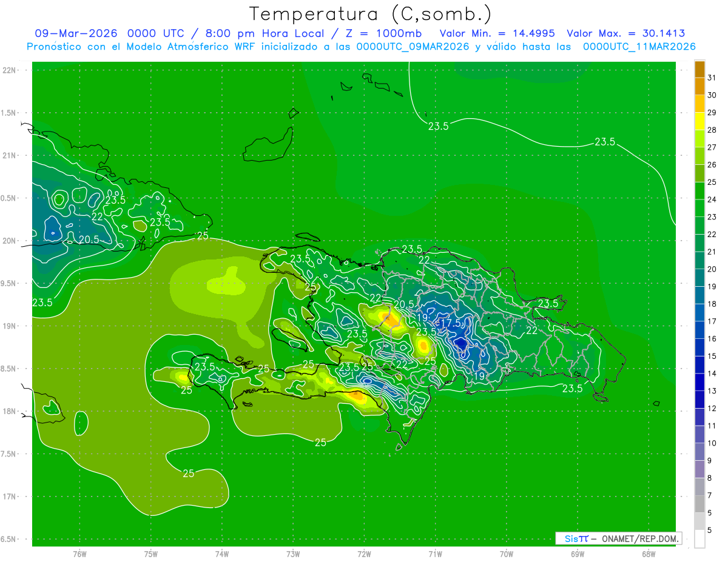Click the '20N' latitude axis label

(x=10, y=241)
